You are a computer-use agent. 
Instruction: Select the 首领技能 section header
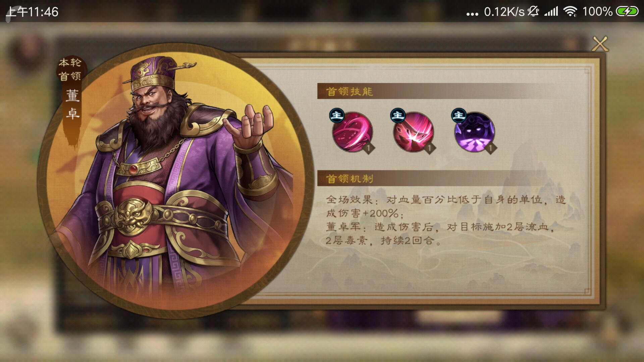click(x=349, y=92)
